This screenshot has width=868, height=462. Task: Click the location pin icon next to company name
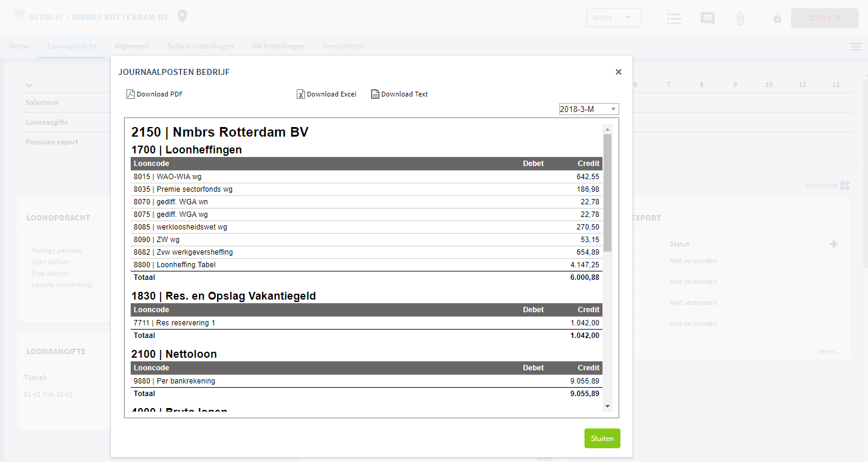[x=182, y=16]
